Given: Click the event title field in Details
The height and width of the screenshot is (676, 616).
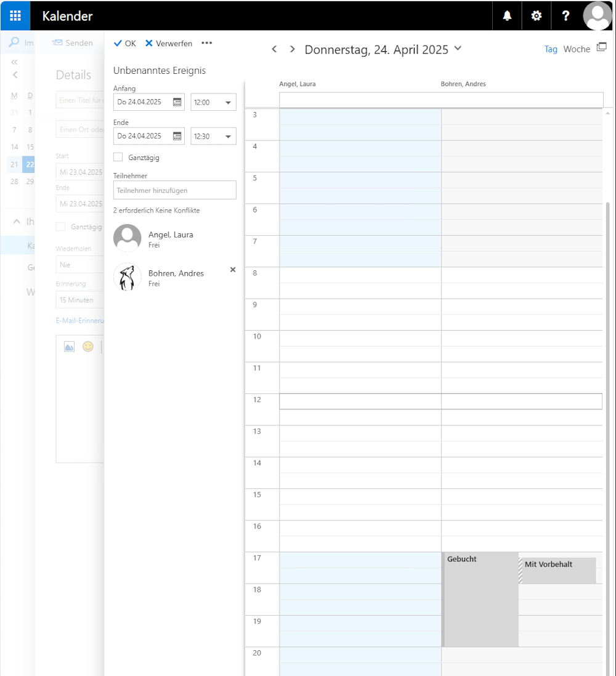Looking at the screenshot, I should tap(80, 100).
